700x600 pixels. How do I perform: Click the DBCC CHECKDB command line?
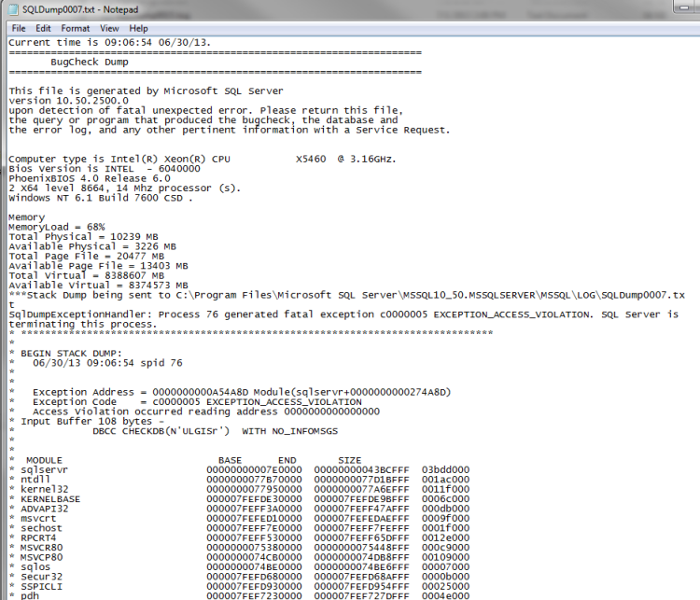pos(216,431)
